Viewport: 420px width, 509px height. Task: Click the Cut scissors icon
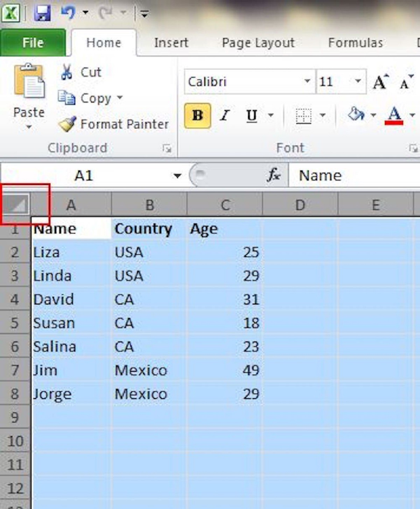pyautogui.click(x=66, y=72)
